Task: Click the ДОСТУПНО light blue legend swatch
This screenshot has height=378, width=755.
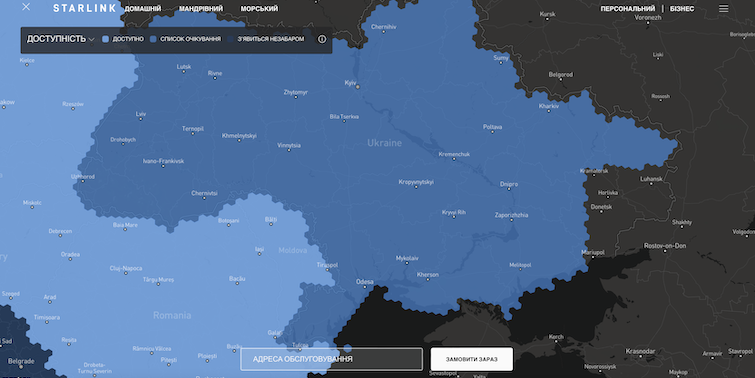Action: coord(105,39)
